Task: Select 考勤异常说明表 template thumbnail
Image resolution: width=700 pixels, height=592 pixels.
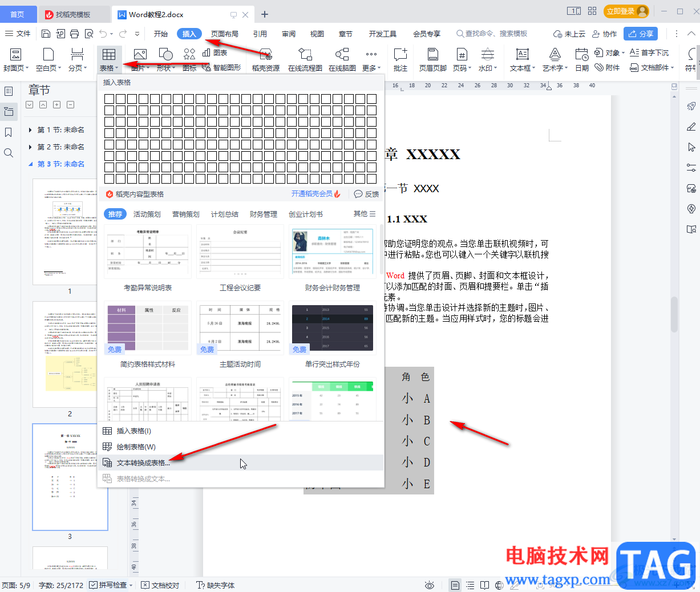Action: pyautogui.click(x=148, y=252)
